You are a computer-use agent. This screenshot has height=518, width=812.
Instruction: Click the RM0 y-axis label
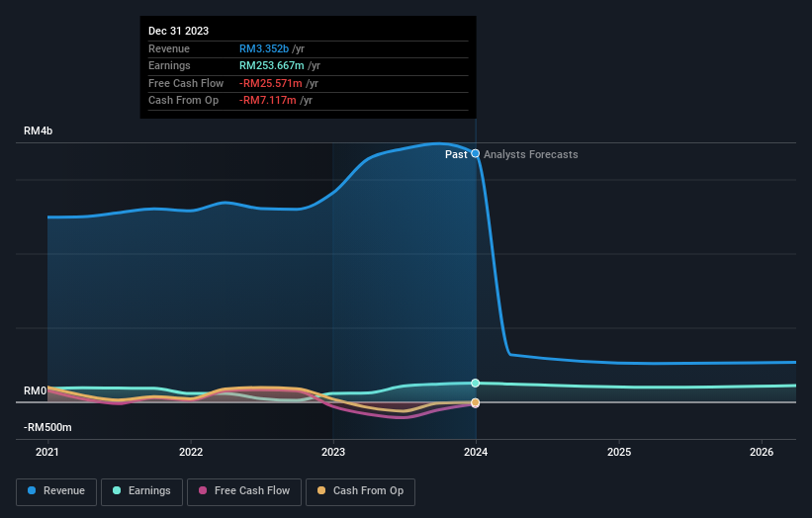[36, 390]
